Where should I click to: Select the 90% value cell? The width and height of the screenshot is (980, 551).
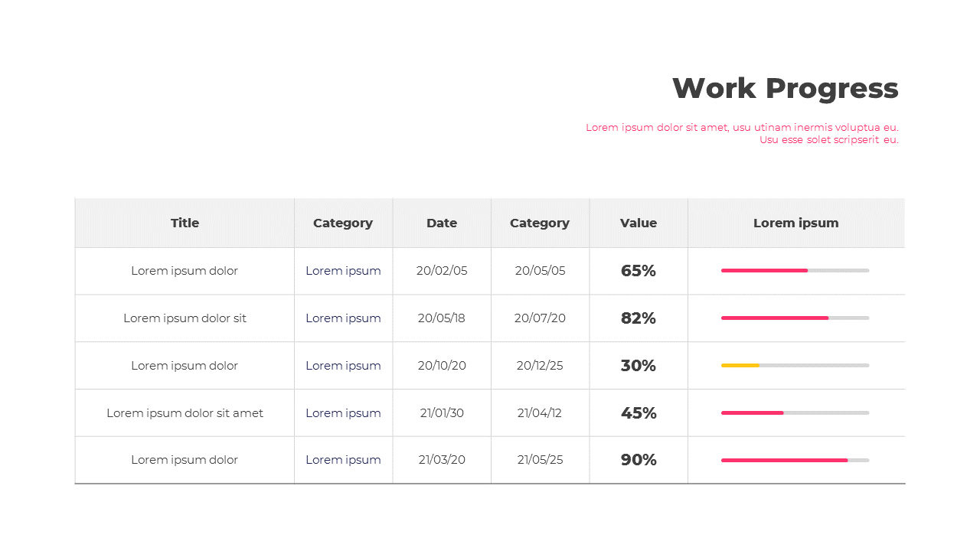(x=639, y=460)
